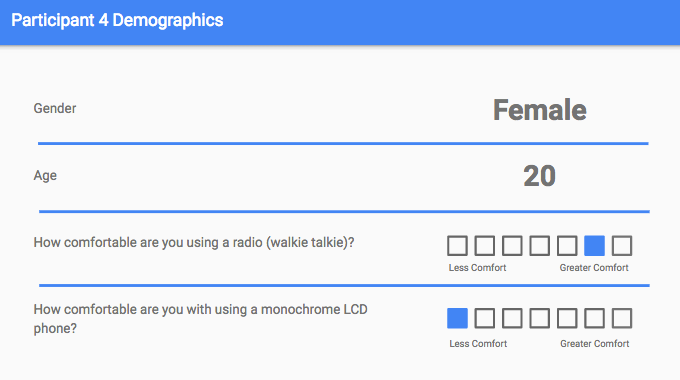Select second comfort box for LCD phone question
The width and height of the screenshot is (680, 380).
pos(484,318)
